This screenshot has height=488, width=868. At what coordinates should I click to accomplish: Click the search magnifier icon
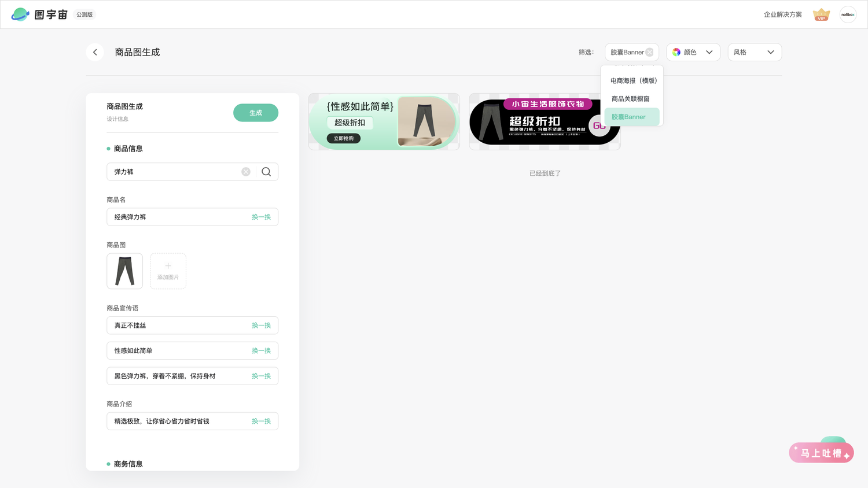click(x=266, y=172)
